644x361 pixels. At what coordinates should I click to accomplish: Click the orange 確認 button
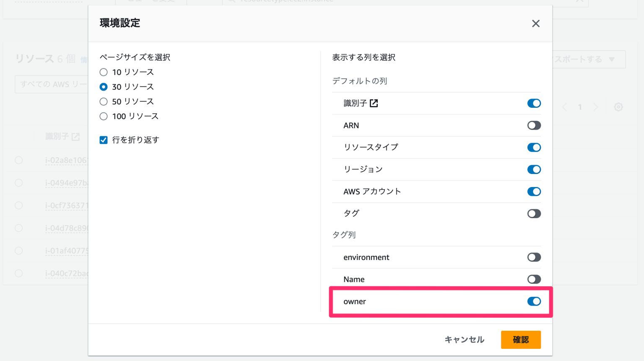[x=520, y=340]
